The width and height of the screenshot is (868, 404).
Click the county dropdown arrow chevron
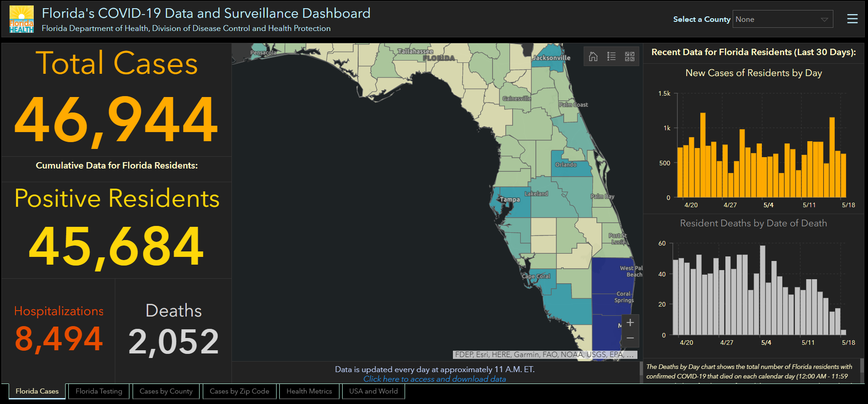point(824,20)
